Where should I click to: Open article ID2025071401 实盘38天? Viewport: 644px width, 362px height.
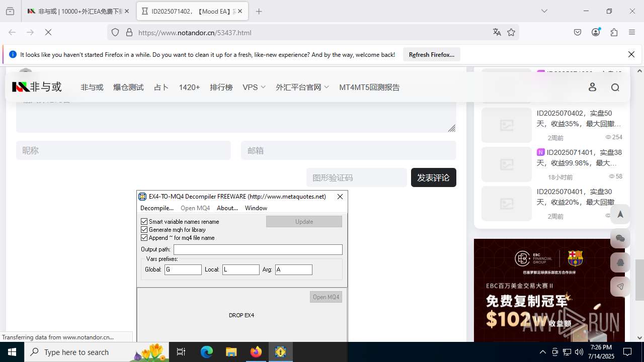579,157
